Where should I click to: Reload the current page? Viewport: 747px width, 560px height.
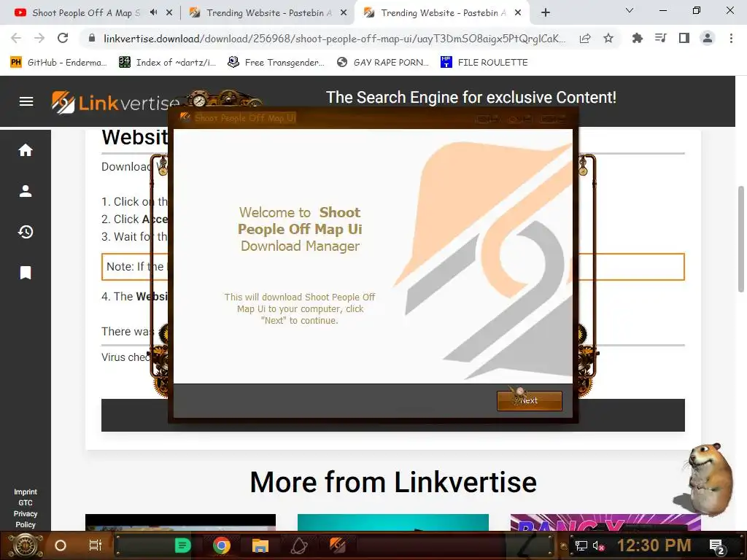[x=63, y=38]
